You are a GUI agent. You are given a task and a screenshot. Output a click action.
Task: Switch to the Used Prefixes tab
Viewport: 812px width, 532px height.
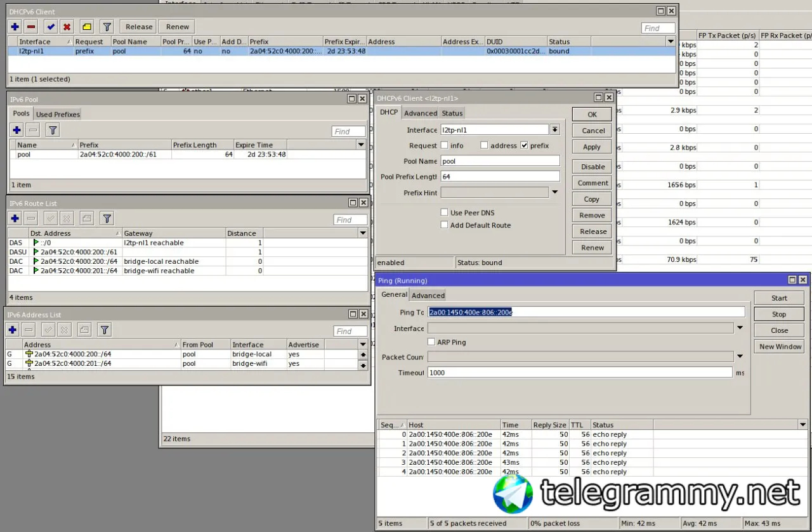[58, 114]
